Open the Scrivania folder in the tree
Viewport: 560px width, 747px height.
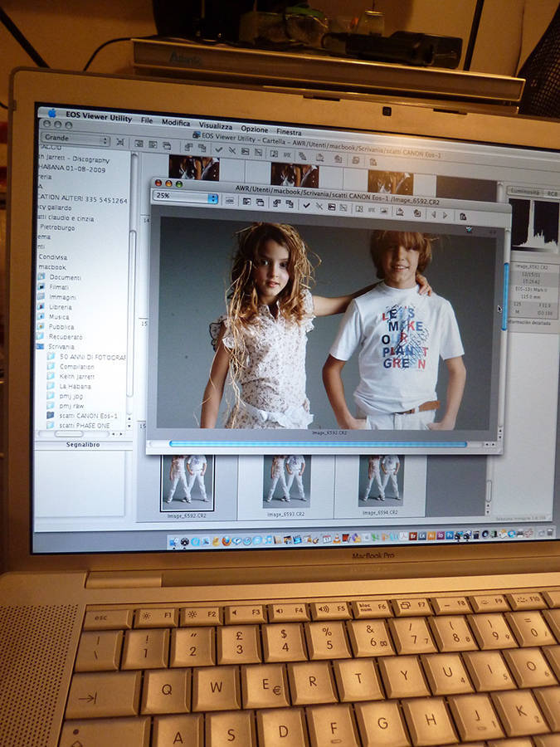click(61, 347)
